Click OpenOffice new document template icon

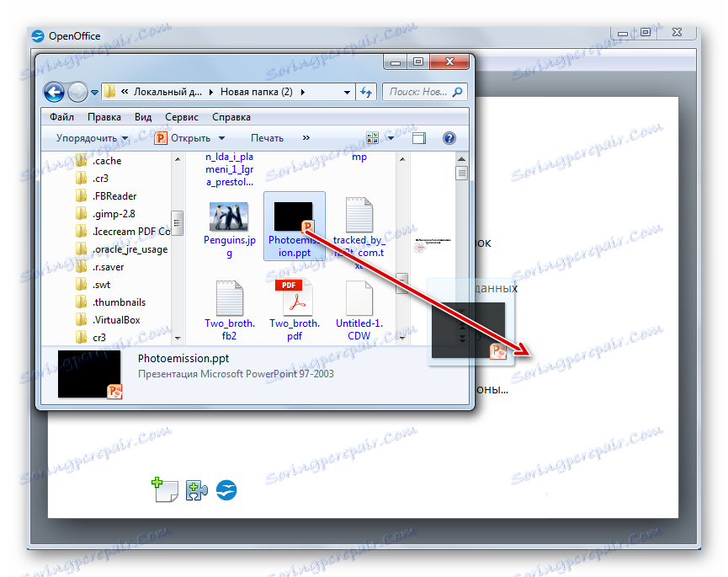click(x=165, y=489)
